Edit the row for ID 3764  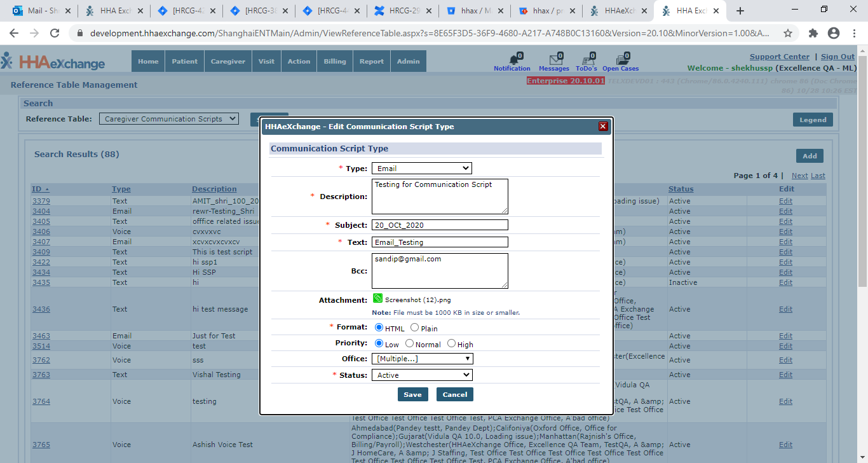786,401
